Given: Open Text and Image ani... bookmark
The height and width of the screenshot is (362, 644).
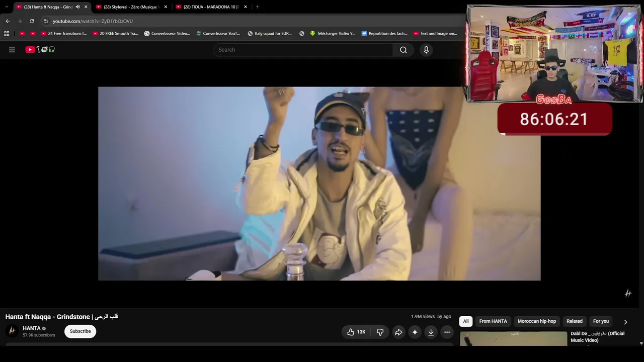Looking at the screenshot, I should (x=435, y=34).
